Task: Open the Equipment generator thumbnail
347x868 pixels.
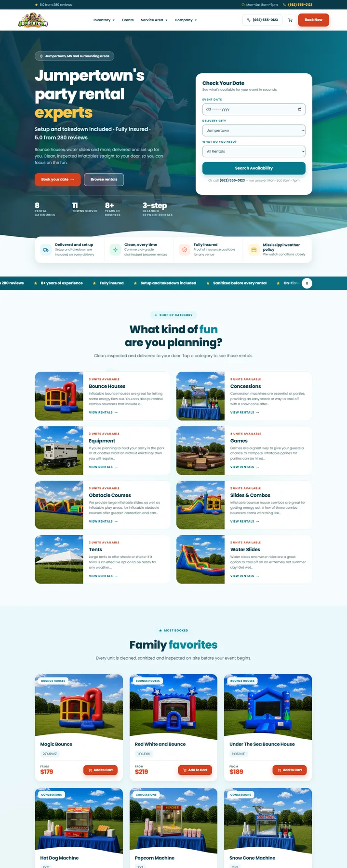Action: [x=59, y=450]
